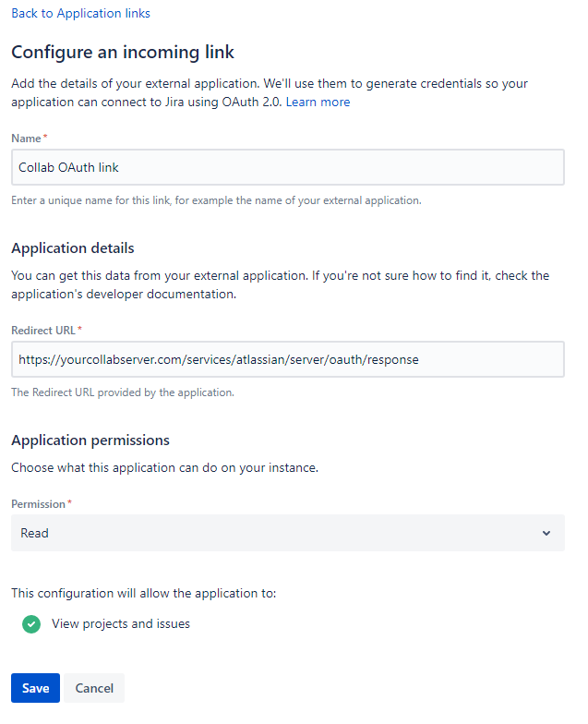This screenshot has width=588, height=724.
Task: Expand the Permission dropdown chevron arrow
Action: (546, 534)
